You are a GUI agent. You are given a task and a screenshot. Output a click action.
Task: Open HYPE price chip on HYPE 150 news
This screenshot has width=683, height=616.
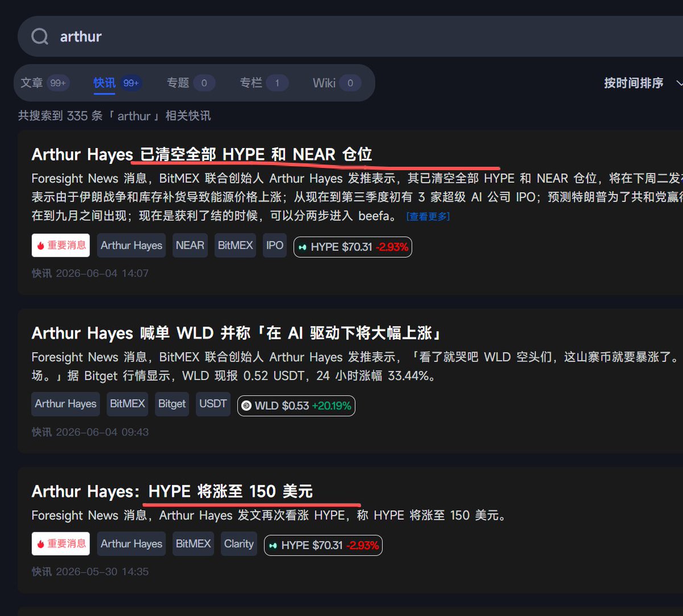323,545
